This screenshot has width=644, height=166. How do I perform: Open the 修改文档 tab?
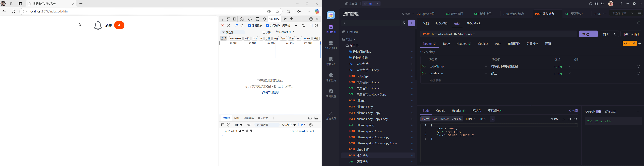pyautogui.click(x=441, y=23)
